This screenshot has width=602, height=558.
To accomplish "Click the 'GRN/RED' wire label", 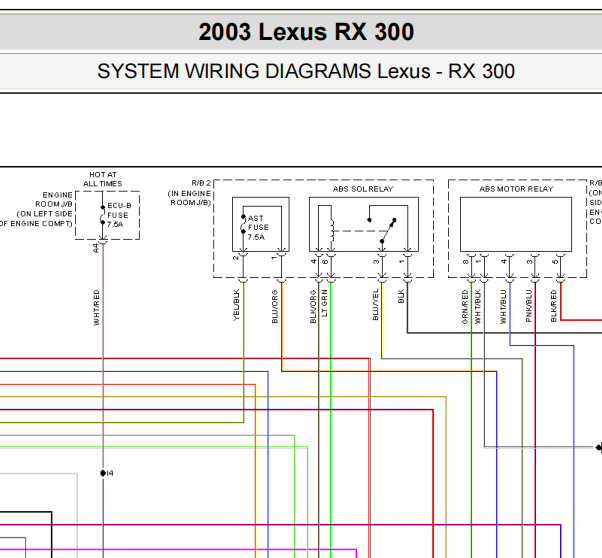I will [x=465, y=307].
